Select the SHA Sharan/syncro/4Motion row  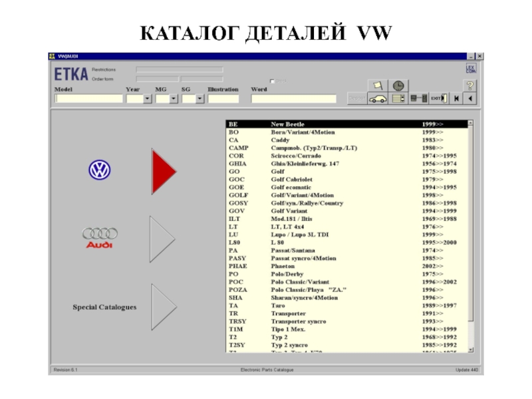(x=346, y=297)
